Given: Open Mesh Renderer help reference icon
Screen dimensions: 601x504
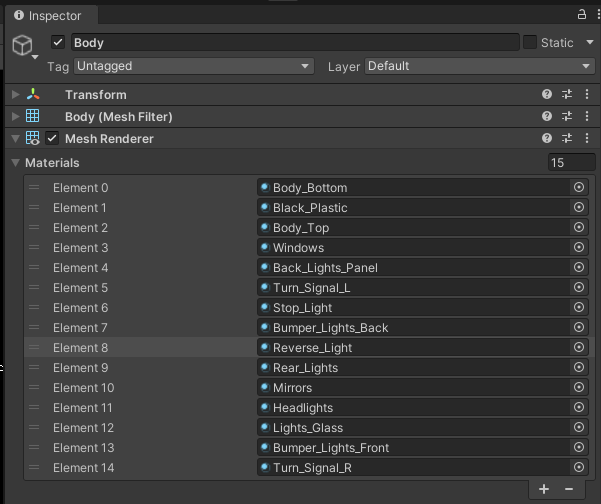Looking at the screenshot, I should point(547,139).
